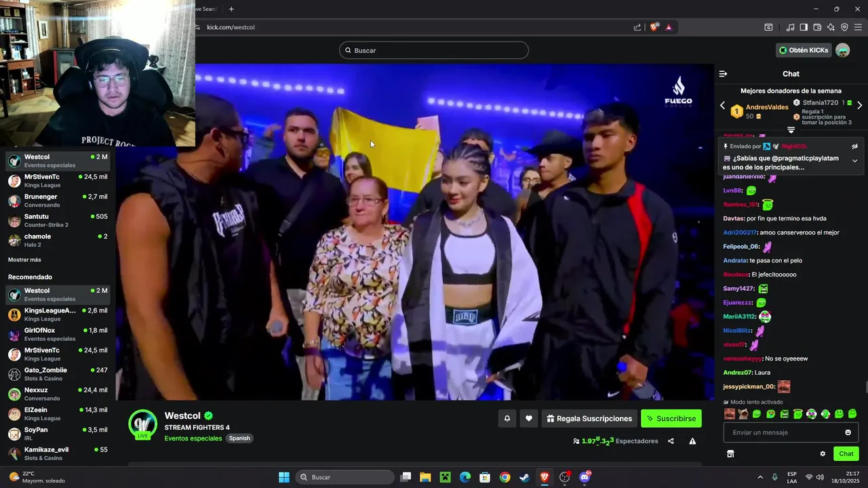Click the Kick Buscar search field
Viewport: 868px width, 488px height.
434,50
